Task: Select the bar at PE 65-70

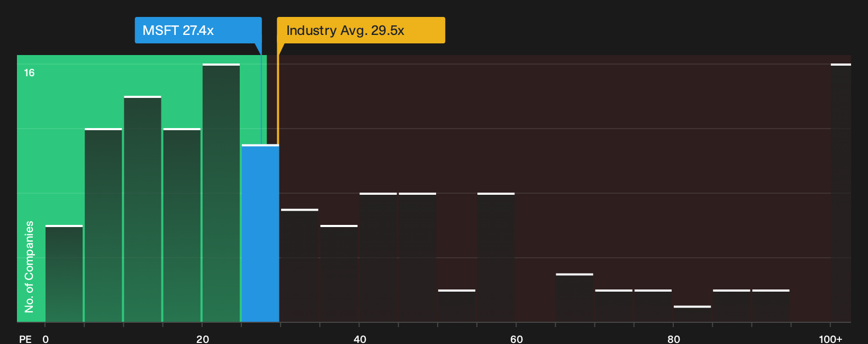Action: click(574, 298)
